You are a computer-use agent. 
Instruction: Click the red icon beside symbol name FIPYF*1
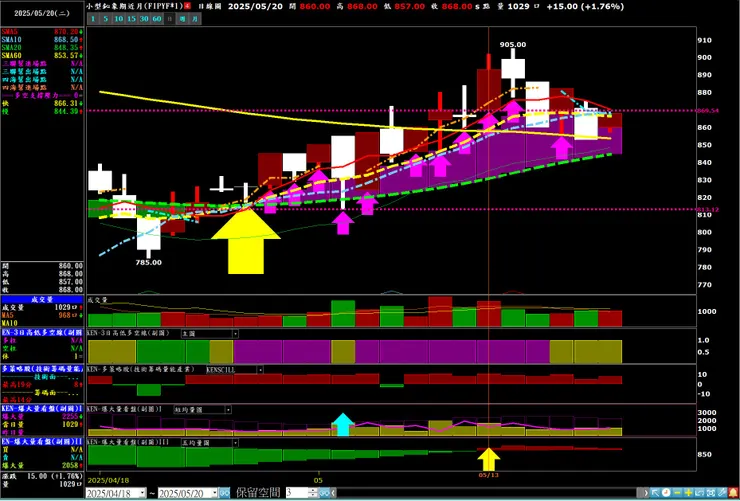(188, 6)
